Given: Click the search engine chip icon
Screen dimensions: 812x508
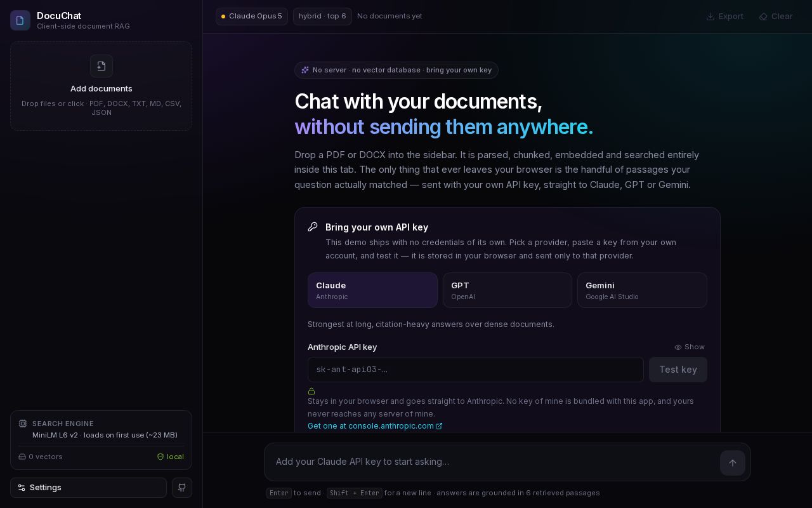Looking at the screenshot, I should point(23,424).
